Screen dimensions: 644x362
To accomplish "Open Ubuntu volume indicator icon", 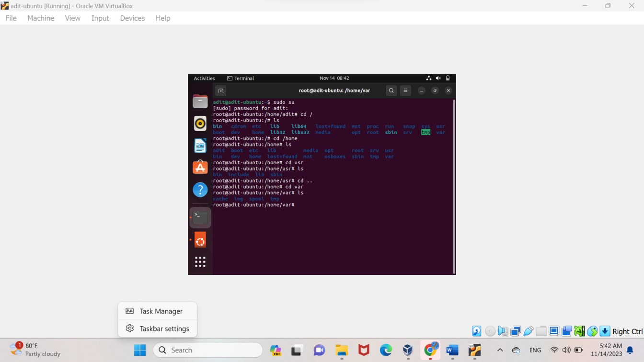I will [438, 78].
